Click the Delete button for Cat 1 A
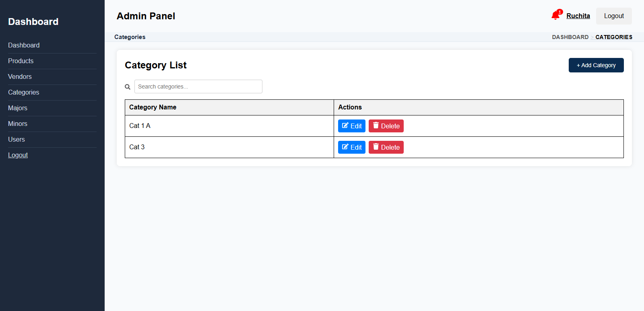 tap(386, 126)
